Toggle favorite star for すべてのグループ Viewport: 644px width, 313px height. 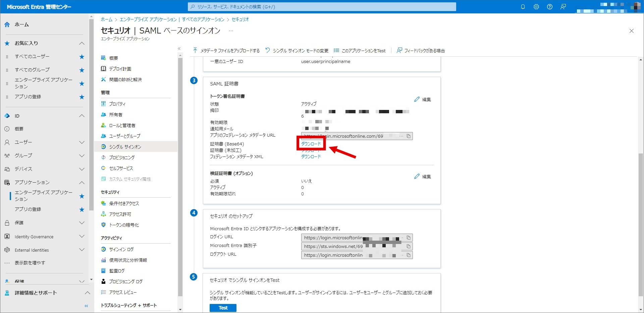pyautogui.click(x=82, y=70)
